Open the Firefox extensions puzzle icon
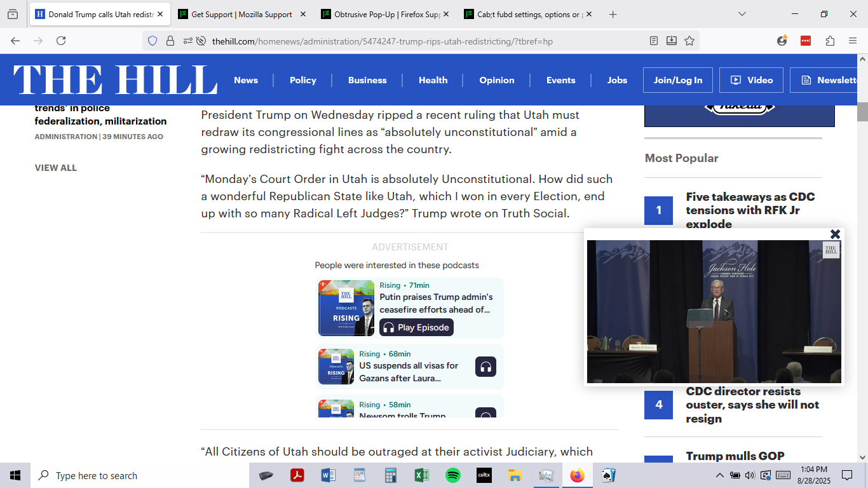Viewport: 868px width, 488px height. 830,41
